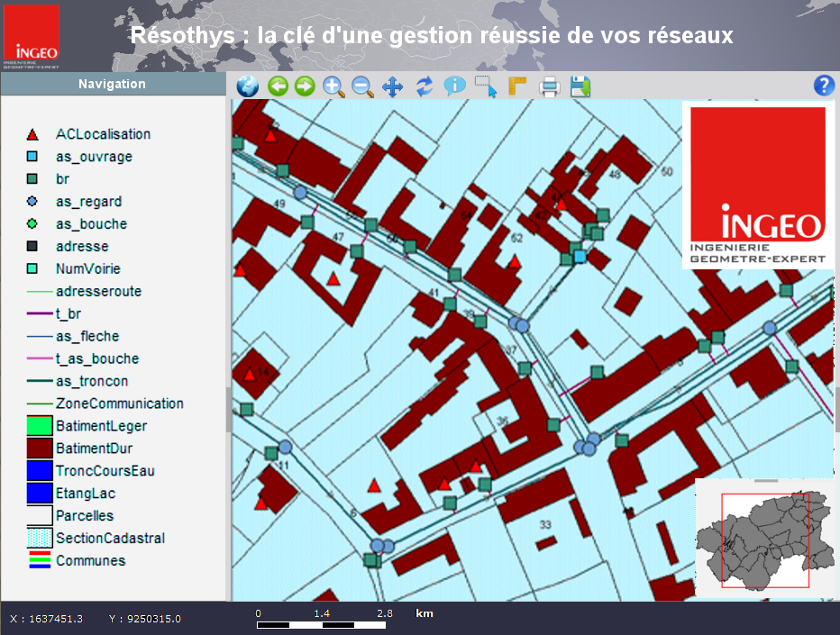The image size is (840, 635).
Task: Go back to previous map view
Action: coord(277,86)
